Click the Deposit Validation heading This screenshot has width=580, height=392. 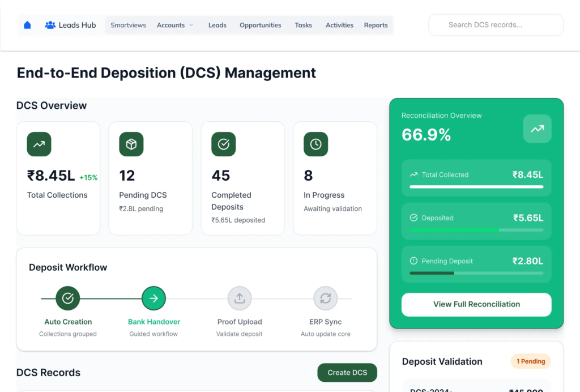[442, 361]
